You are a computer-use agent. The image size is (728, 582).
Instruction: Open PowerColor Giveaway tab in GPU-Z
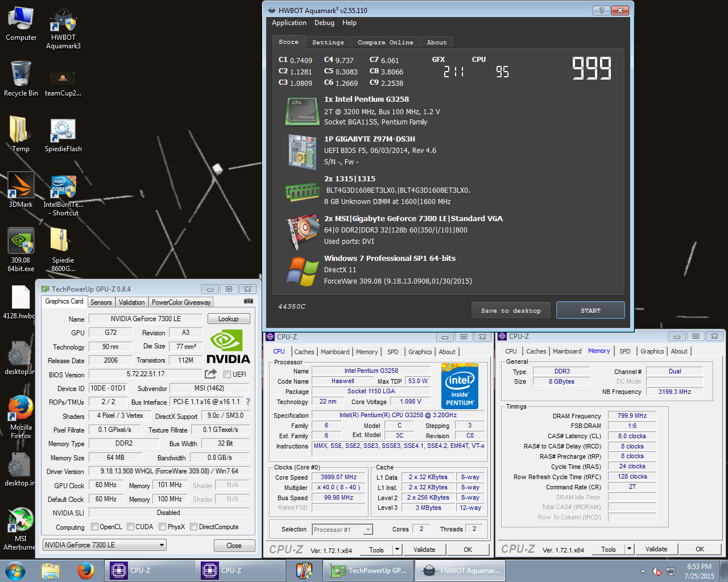coord(181,302)
